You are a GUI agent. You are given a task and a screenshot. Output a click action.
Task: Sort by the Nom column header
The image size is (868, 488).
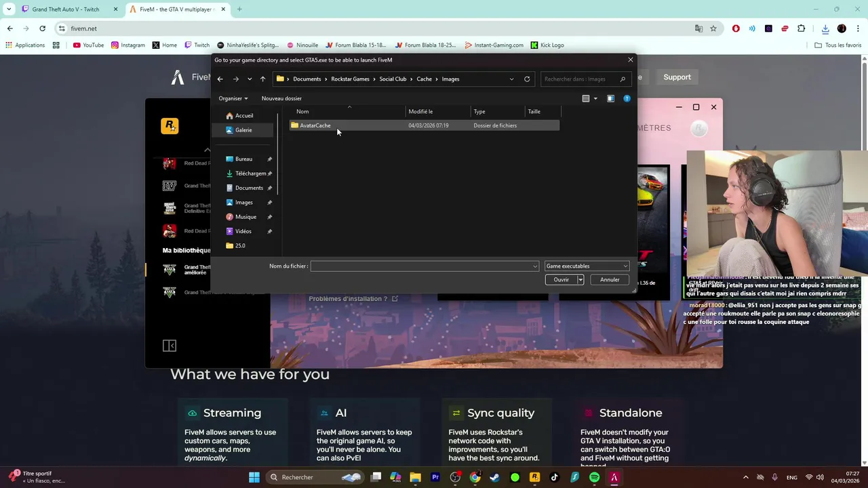point(348,111)
